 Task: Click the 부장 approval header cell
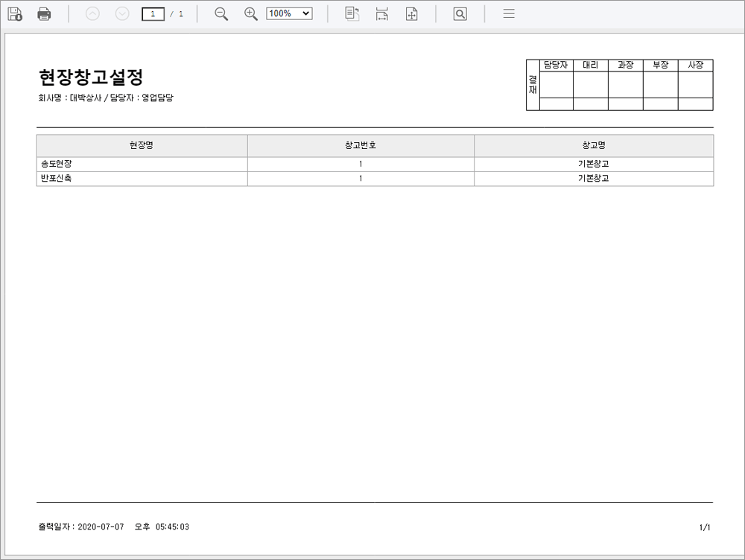(x=660, y=65)
